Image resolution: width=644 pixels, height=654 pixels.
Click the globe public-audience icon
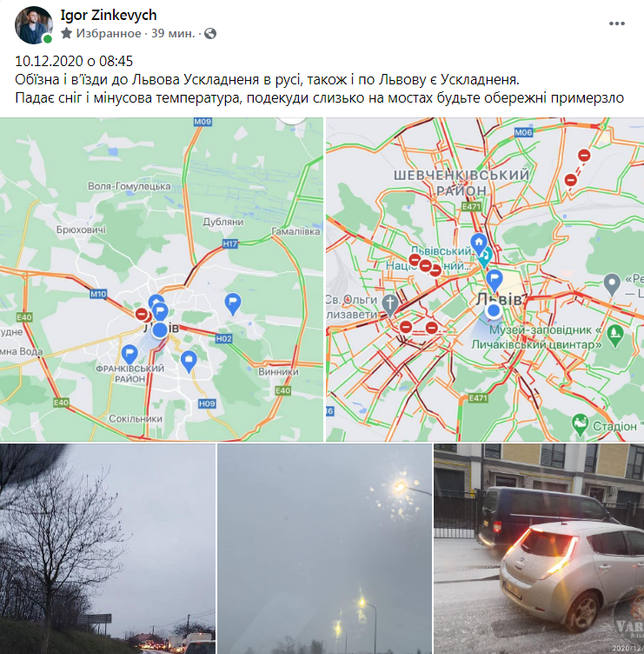tap(210, 33)
